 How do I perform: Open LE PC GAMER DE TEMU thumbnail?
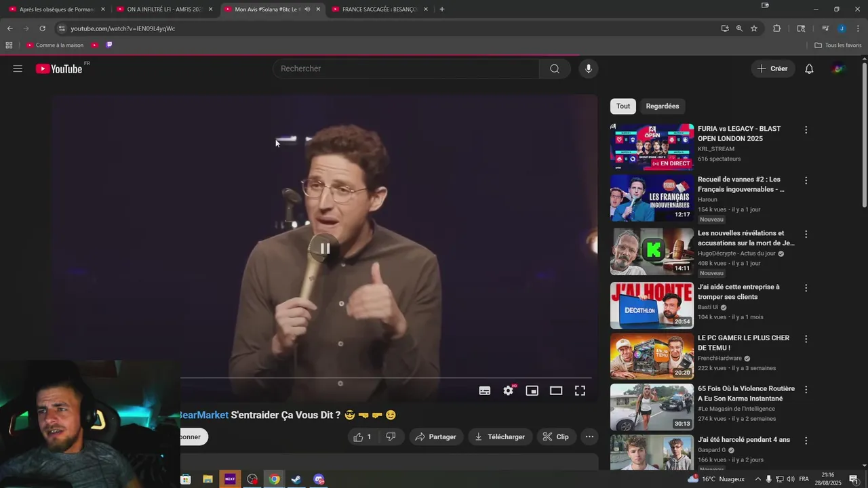[652, 356]
